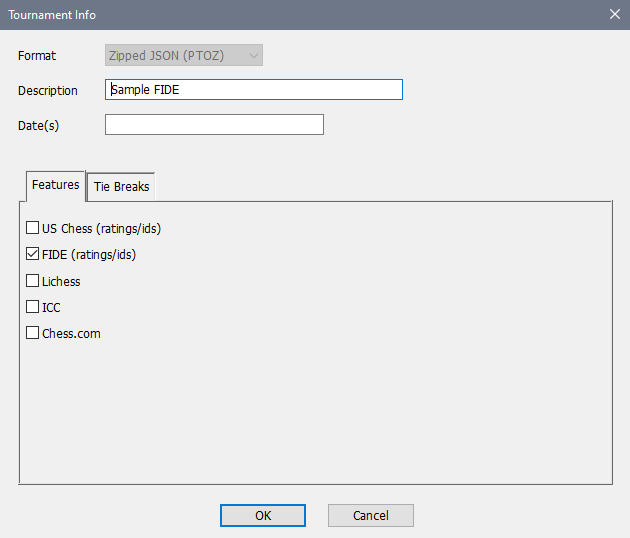
Task: Click the FIDE (ratings/ids) label text
Action: pos(88,255)
